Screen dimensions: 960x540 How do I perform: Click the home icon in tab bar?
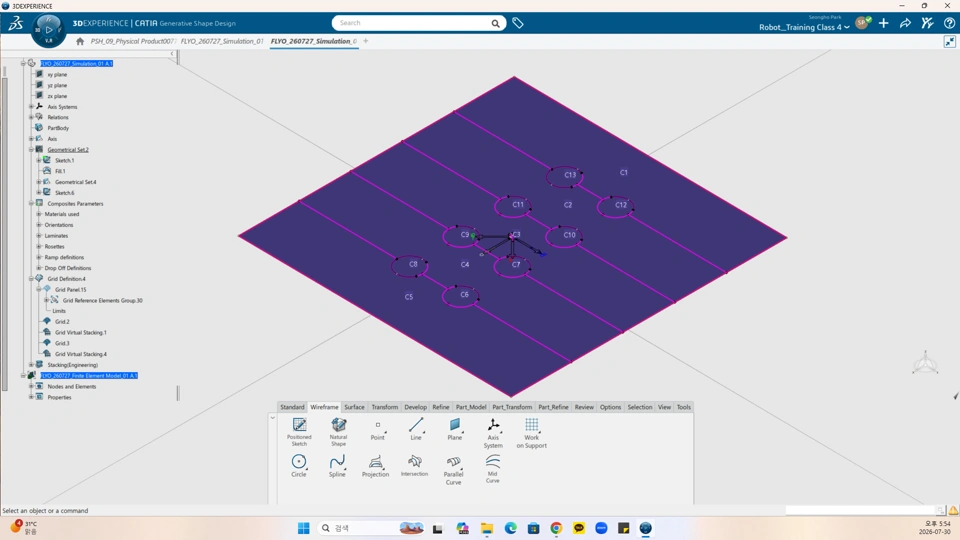coord(80,41)
